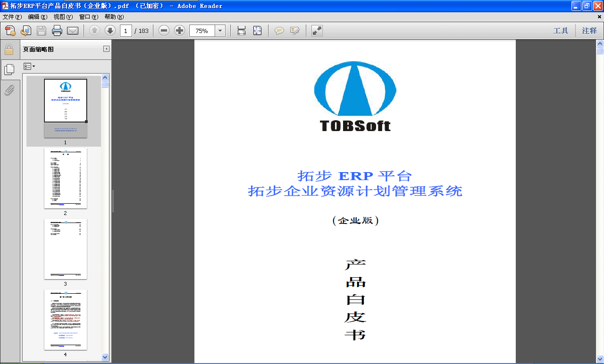This screenshot has height=364, width=604.
Task: Open the thumbnail panel options dropdown
Action: point(28,66)
